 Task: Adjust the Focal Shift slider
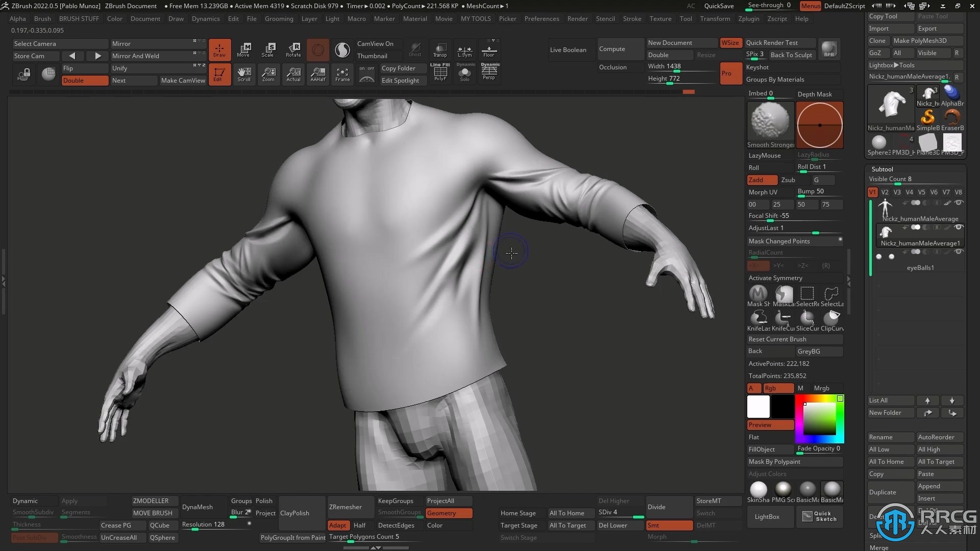[795, 216]
